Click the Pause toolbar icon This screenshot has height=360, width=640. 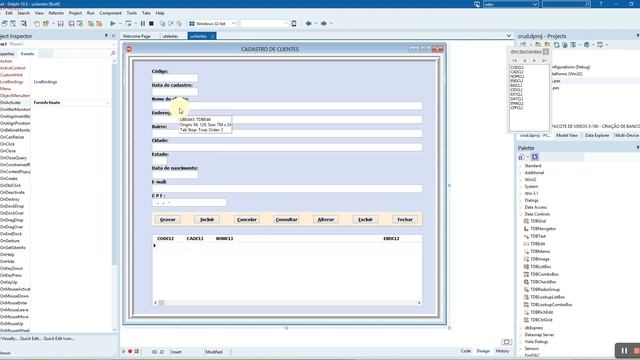pyautogui.click(x=143, y=24)
